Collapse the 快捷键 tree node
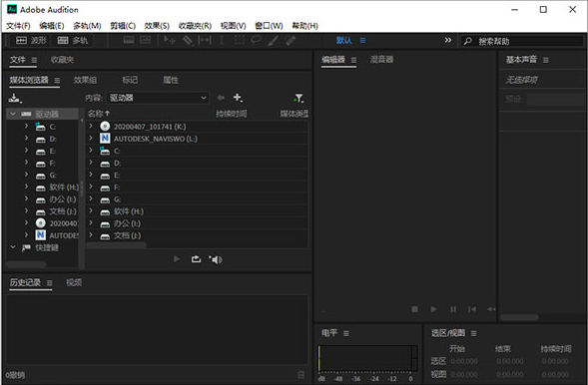588x385 pixels. coord(13,247)
